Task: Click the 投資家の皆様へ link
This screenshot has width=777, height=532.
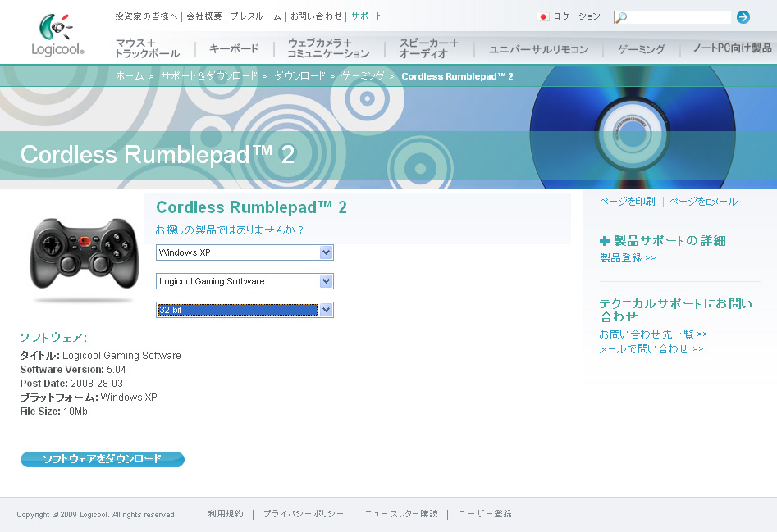Action: 146,16
